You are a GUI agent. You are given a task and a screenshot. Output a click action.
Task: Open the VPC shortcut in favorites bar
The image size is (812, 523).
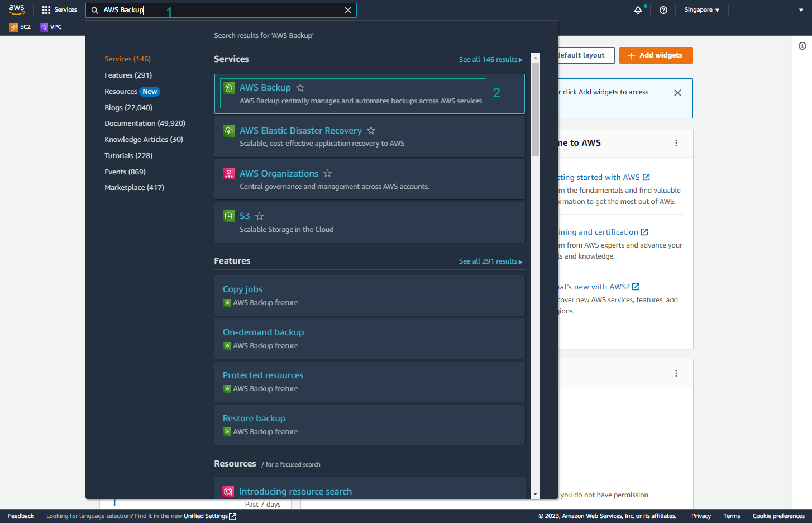point(51,27)
